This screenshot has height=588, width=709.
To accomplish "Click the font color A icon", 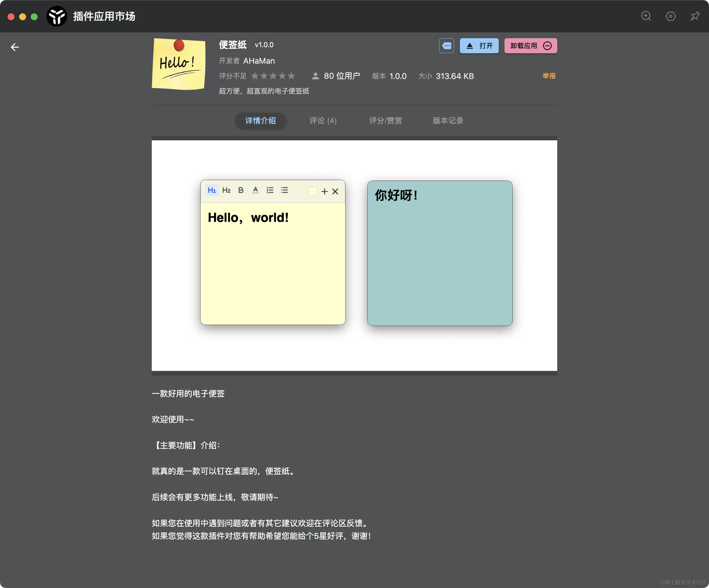I will (x=255, y=190).
